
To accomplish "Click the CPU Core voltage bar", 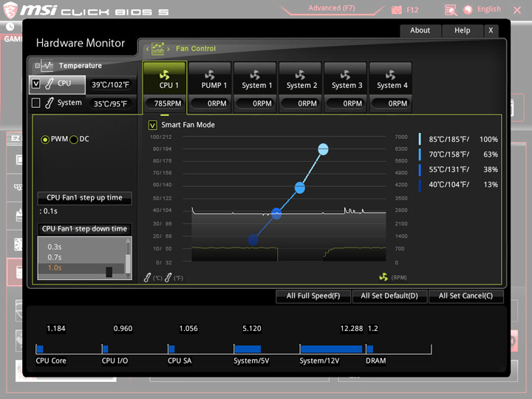I will (x=40, y=349).
